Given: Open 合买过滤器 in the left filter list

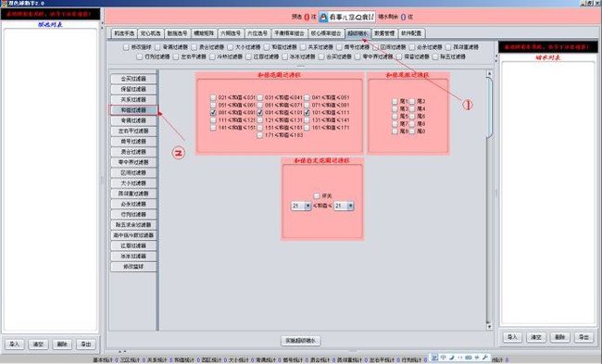Looking at the screenshot, I should 133,79.
